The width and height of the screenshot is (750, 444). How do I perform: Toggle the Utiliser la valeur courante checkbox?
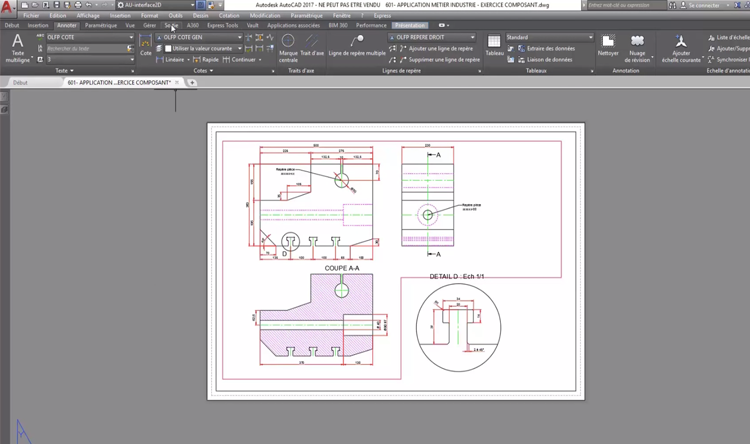(170, 48)
